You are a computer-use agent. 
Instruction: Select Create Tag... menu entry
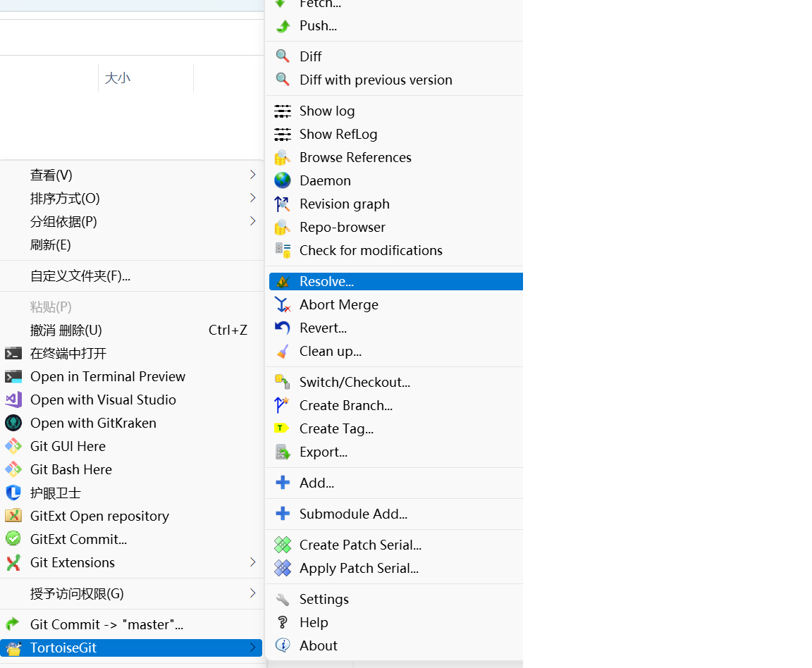coord(396,428)
